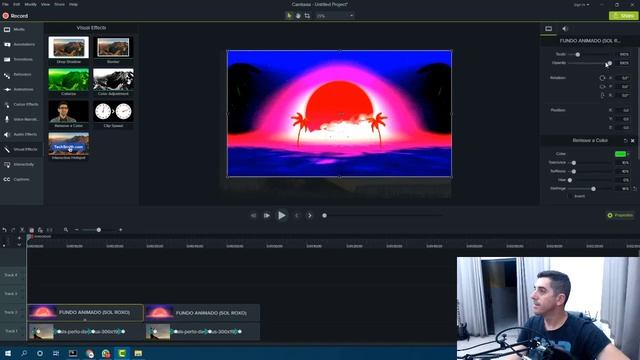The image size is (640, 360).
Task: Click the timeline Redo icon
Action: tap(13, 230)
